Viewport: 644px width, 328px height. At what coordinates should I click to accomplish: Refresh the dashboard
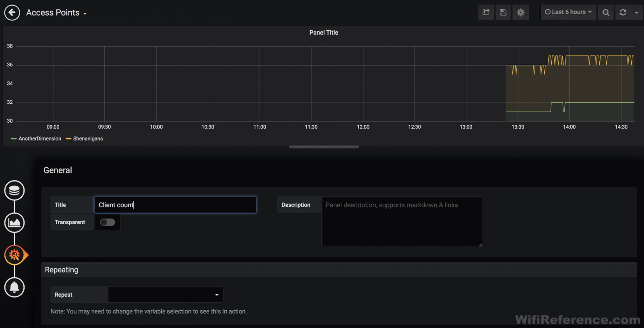coord(623,12)
